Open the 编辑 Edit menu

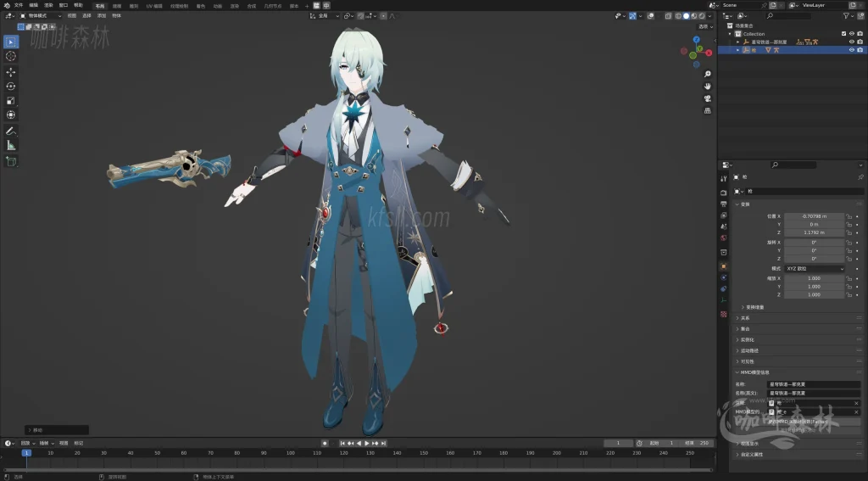[x=34, y=6]
